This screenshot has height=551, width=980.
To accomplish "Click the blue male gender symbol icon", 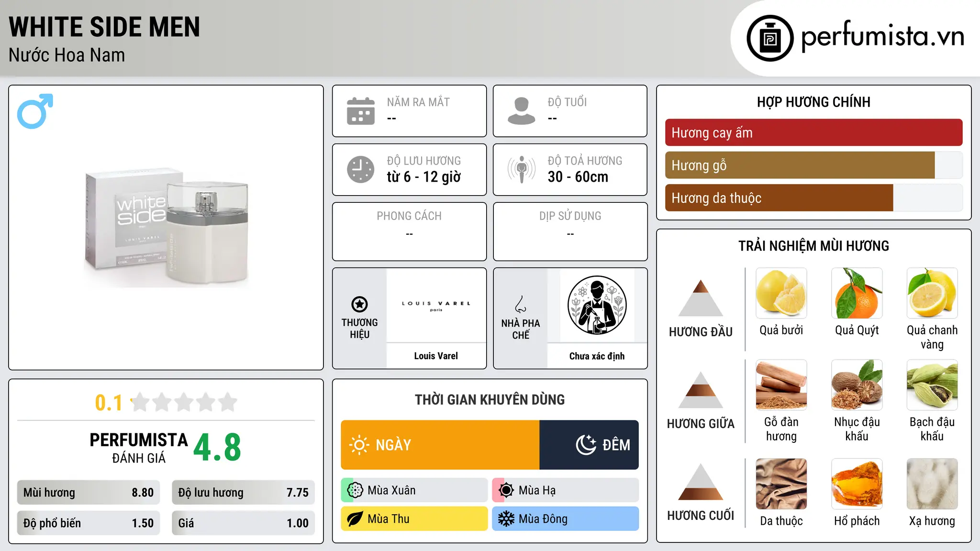I will [35, 111].
